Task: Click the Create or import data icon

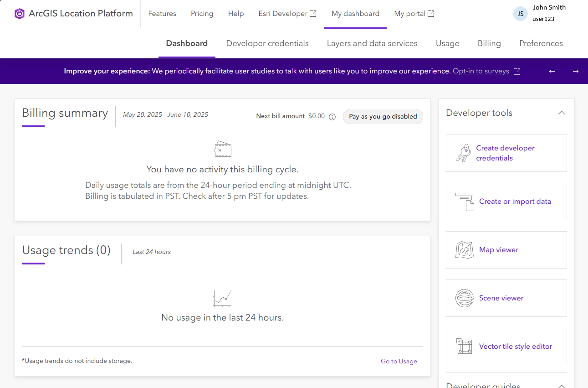Action: (x=465, y=202)
